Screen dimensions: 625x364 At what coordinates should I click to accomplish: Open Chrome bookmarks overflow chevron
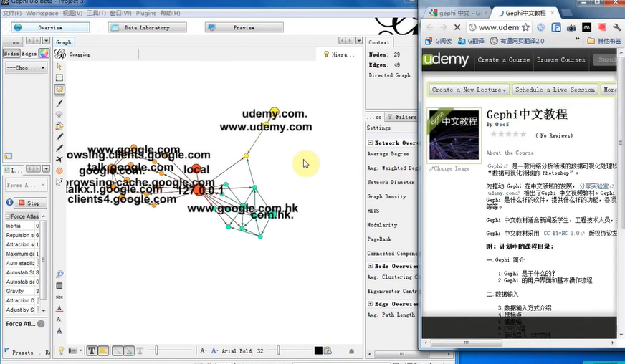(x=577, y=39)
